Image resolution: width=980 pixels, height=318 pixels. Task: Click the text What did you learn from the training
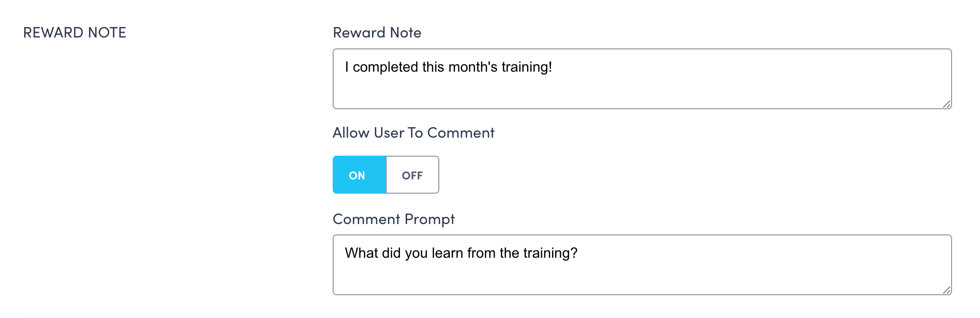[461, 253]
